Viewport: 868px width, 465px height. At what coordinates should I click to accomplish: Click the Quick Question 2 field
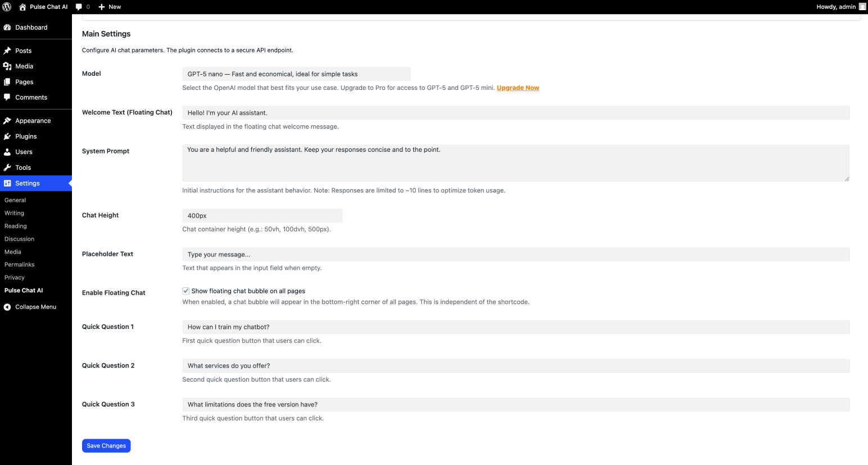pos(516,366)
